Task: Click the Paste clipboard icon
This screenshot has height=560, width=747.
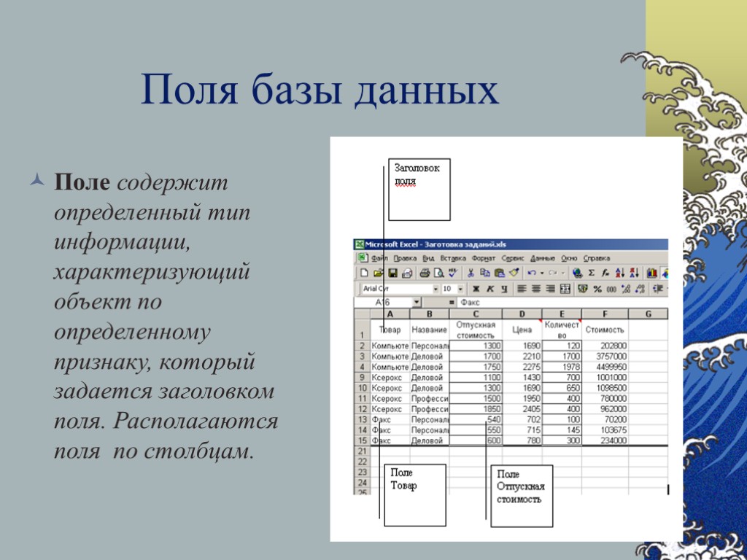Action: click(x=499, y=273)
